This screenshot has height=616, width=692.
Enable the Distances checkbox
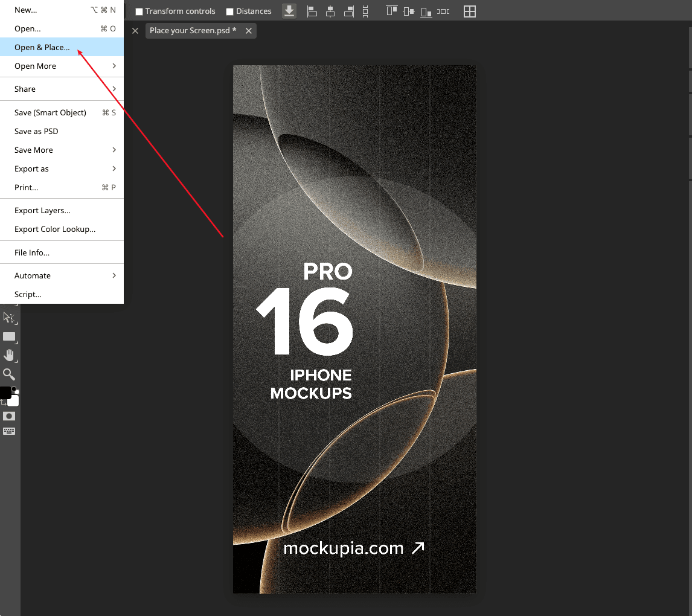[229, 11]
